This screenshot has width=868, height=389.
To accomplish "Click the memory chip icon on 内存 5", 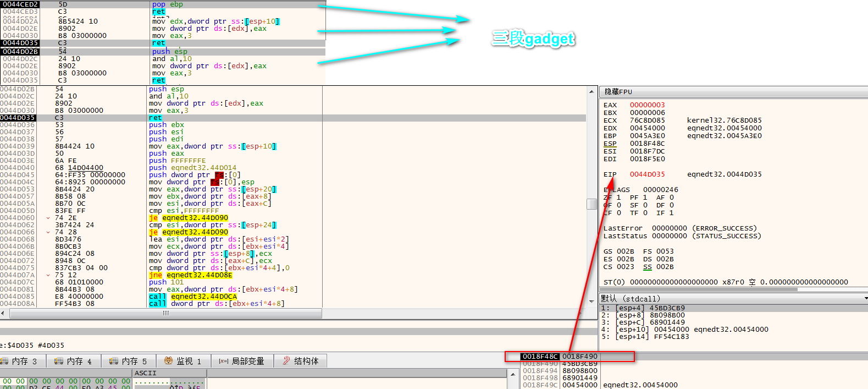I will 113,361.
